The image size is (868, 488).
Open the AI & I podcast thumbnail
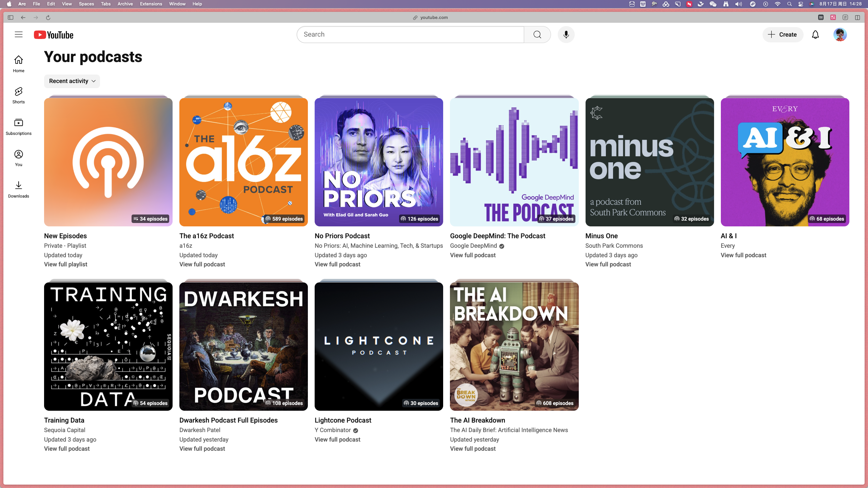tap(785, 162)
